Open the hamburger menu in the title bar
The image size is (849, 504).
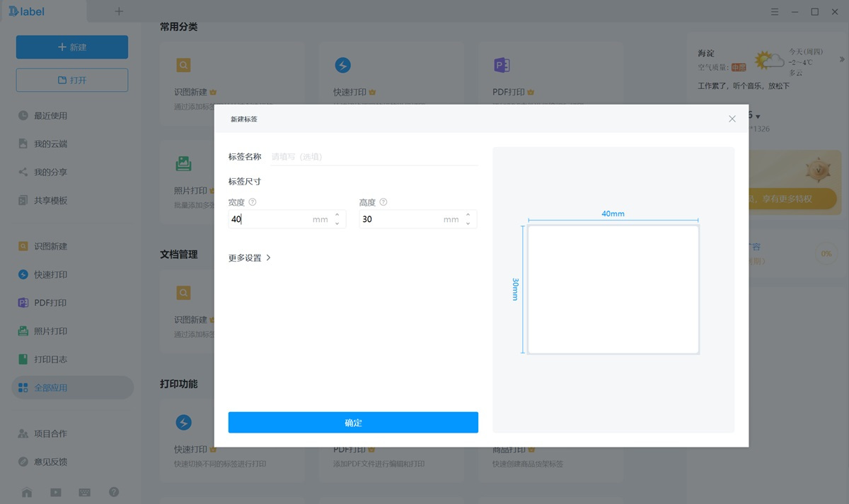click(775, 11)
